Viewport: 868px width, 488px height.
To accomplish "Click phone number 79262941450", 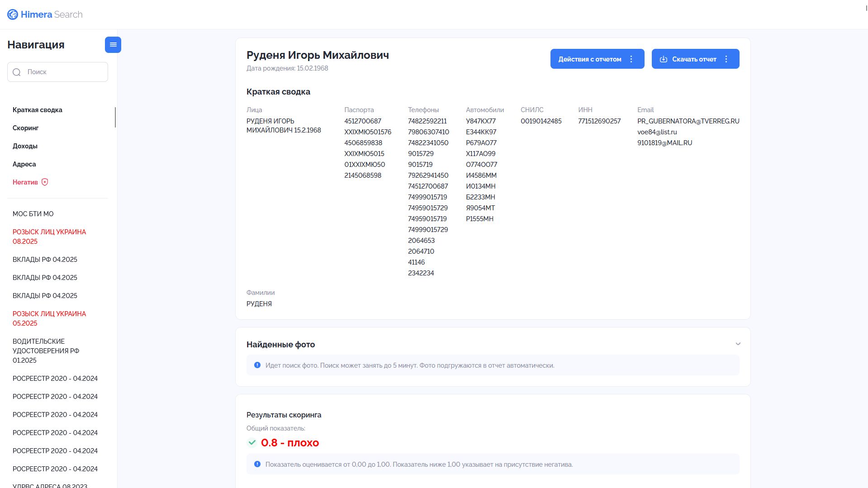I will tap(428, 175).
